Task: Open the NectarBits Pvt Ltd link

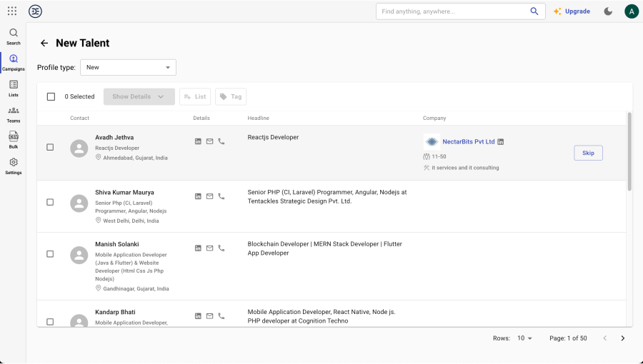Action: point(468,141)
